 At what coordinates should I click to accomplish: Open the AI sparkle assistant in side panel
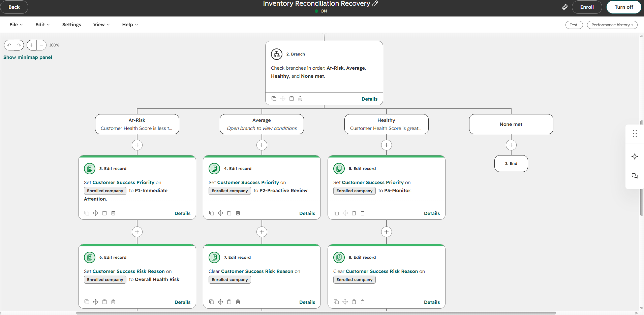click(635, 156)
